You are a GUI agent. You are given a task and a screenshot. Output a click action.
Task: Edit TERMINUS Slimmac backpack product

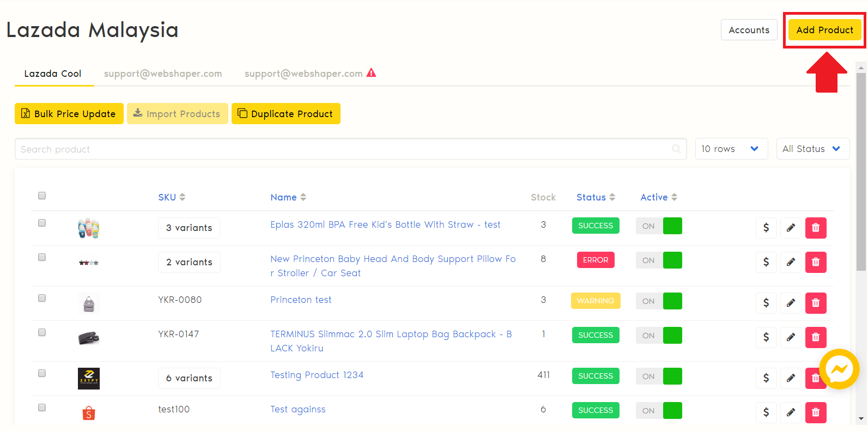pos(791,337)
